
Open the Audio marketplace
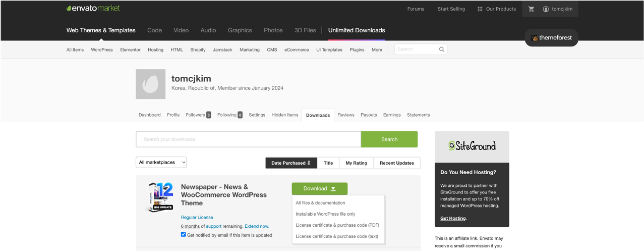click(208, 30)
